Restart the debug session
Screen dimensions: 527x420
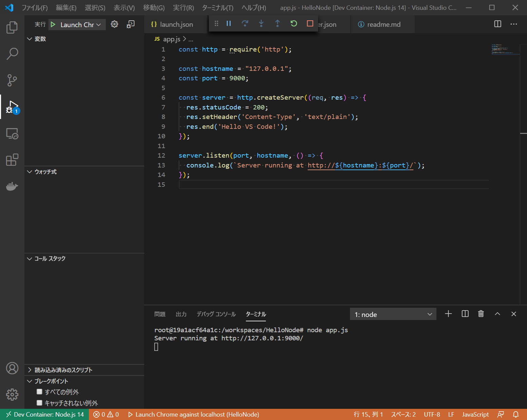(294, 23)
